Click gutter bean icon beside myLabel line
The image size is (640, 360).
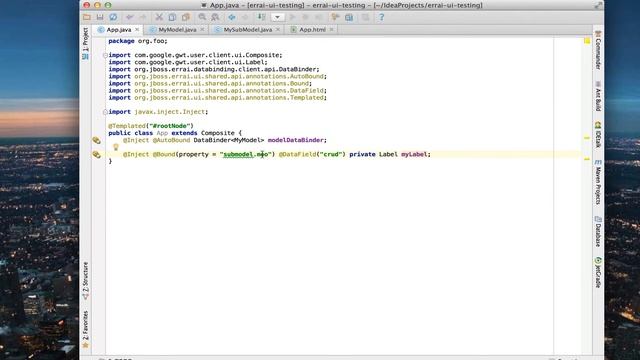(96, 154)
